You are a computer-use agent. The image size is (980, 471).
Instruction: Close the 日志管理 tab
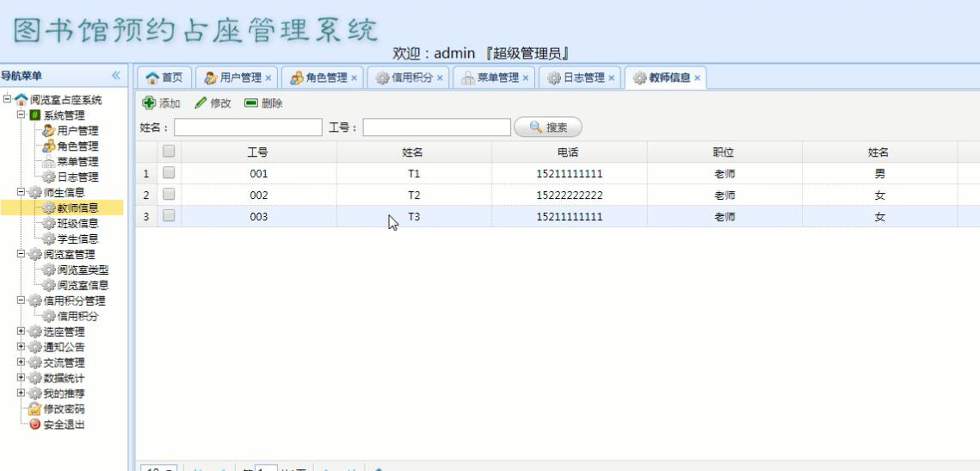[611, 78]
